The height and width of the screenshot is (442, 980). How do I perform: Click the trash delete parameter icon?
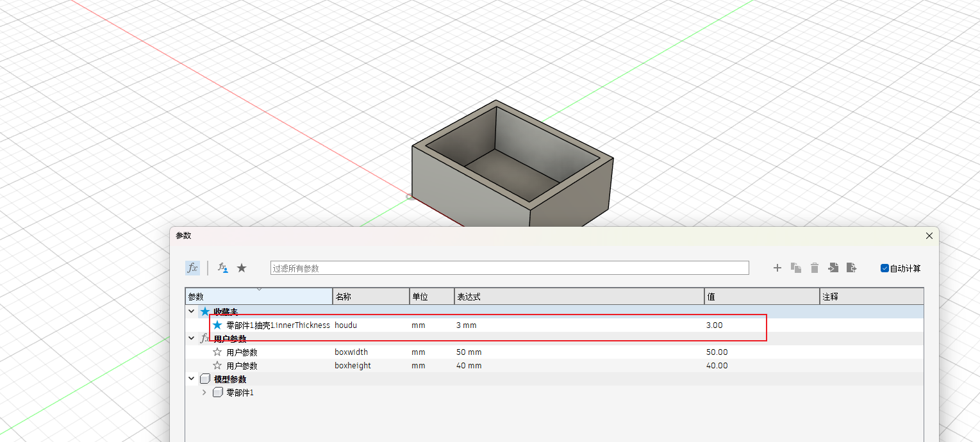815,268
